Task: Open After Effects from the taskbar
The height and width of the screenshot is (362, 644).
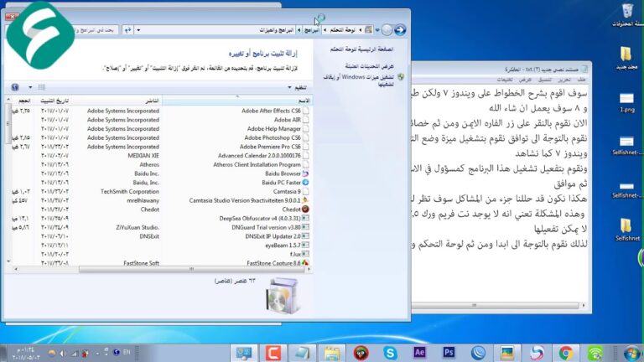Action: click(419, 353)
